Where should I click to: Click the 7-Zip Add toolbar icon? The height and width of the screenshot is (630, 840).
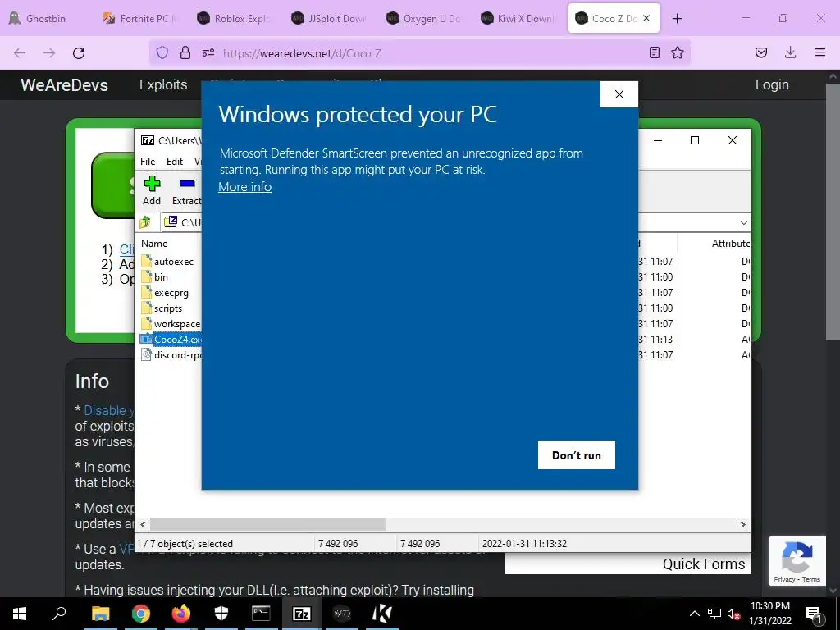click(x=152, y=190)
